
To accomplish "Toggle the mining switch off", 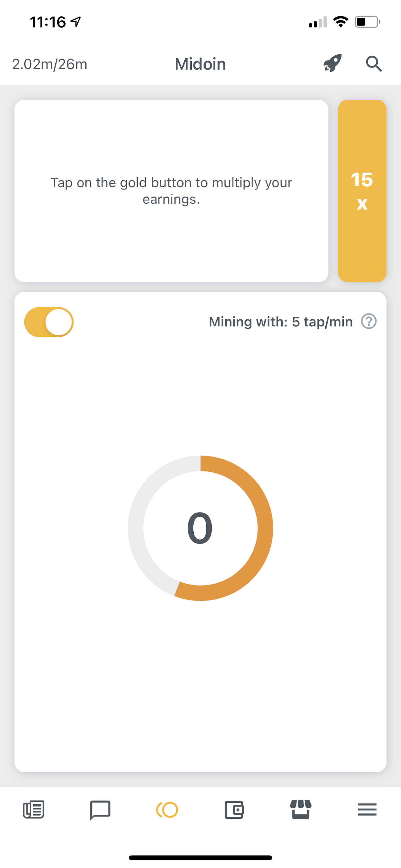I will coord(49,322).
